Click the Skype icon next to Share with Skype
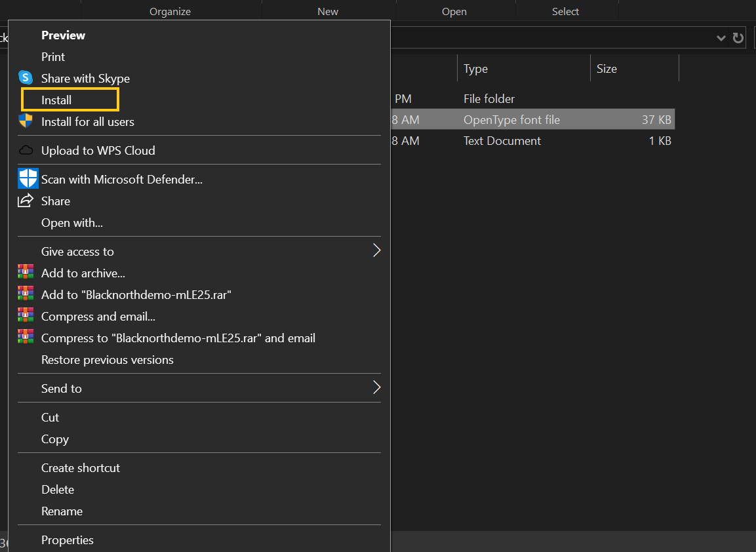Viewport: 756px width, 552px height. point(27,78)
